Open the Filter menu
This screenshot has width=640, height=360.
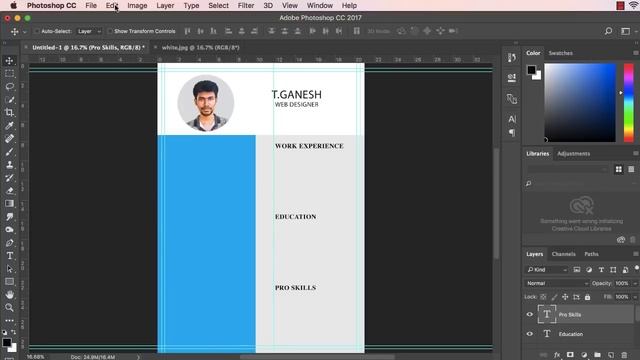click(x=246, y=6)
